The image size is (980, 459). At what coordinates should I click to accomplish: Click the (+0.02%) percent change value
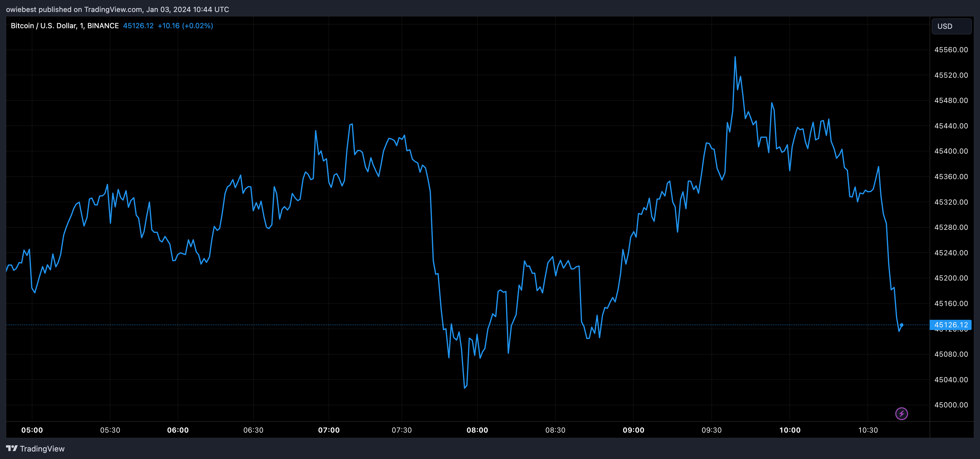(x=197, y=25)
